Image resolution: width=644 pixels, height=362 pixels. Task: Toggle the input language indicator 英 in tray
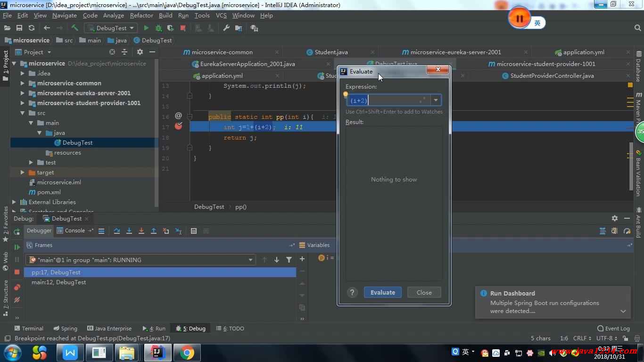(x=465, y=352)
